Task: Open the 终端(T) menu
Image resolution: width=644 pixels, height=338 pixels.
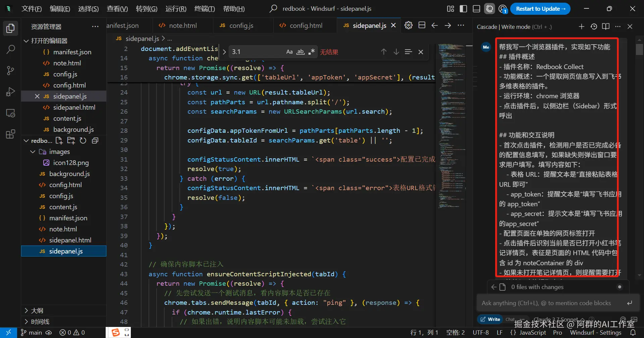Action: (x=204, y=9)
